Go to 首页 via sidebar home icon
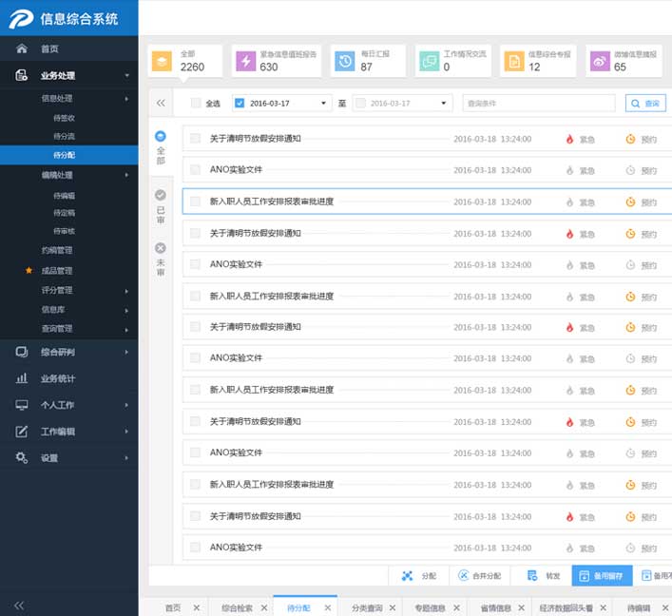 [x=22, y=48]
